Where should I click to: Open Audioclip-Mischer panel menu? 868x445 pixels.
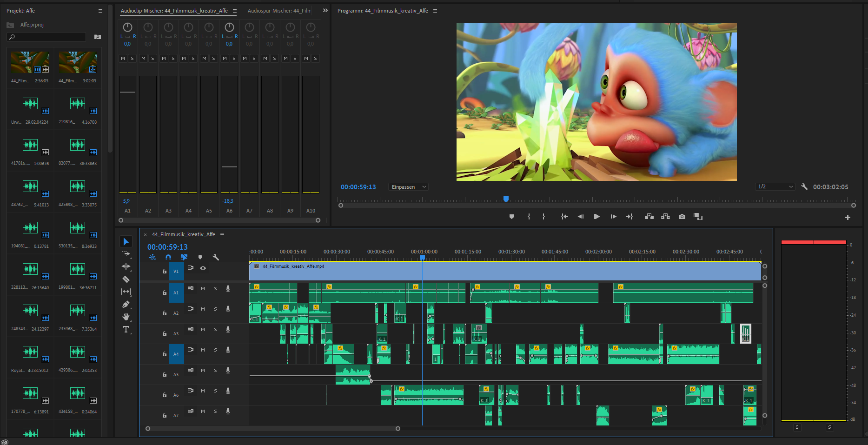coord(235,11)
